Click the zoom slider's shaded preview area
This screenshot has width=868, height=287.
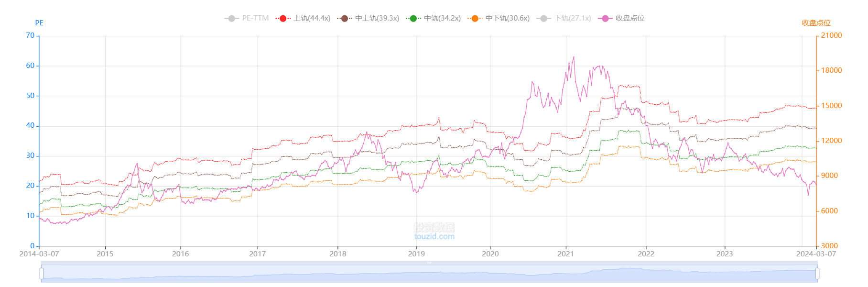pos(430,275)
